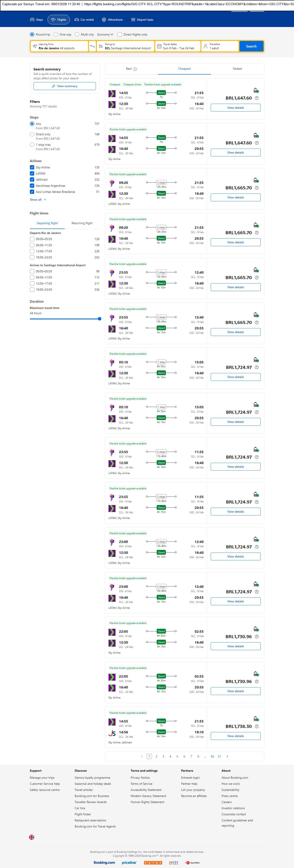Click the price help icon beside first BRL1,647.60
Screen dimensions: 294x868
coord(257,98)
